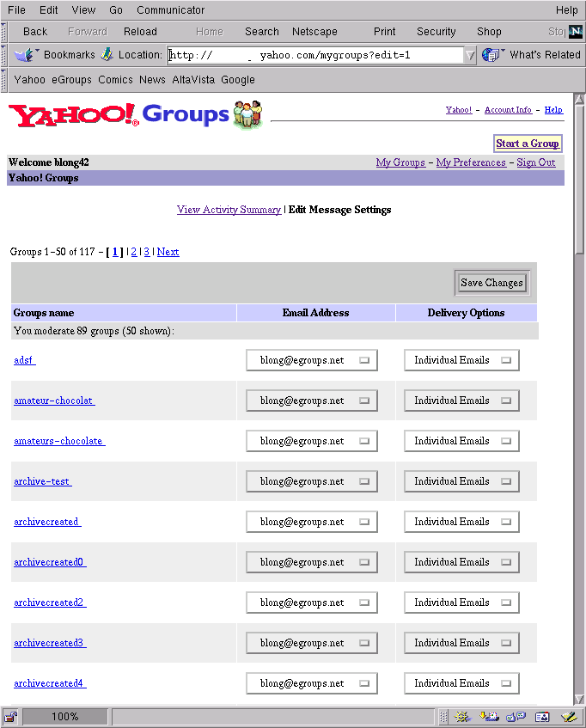Open delivery options dropdown for adsf

click(x=461, y=360)
